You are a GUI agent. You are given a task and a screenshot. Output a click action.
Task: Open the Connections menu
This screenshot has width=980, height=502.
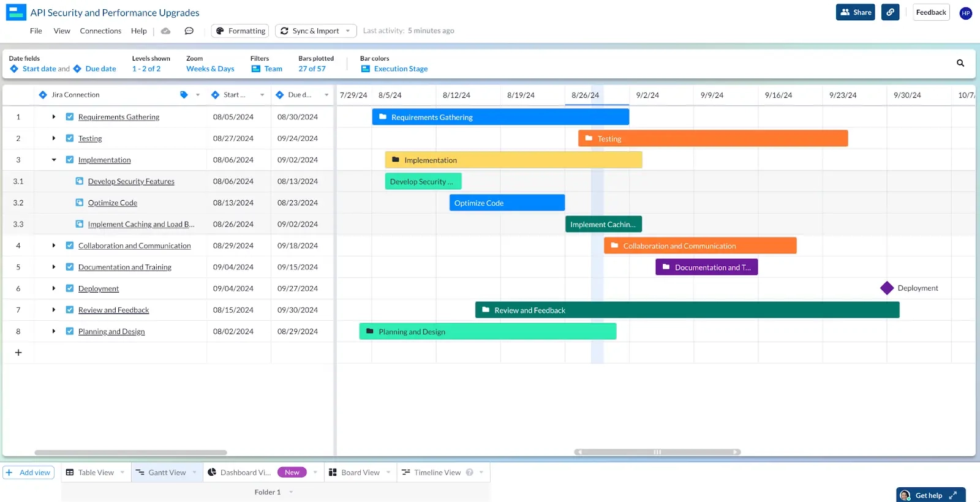(x=100, y=31)
